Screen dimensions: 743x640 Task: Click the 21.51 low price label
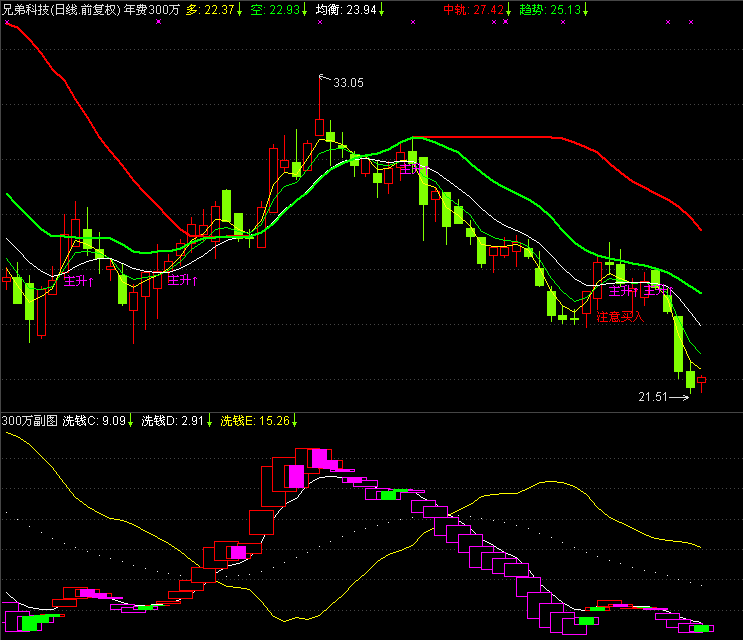coord(652,397)
